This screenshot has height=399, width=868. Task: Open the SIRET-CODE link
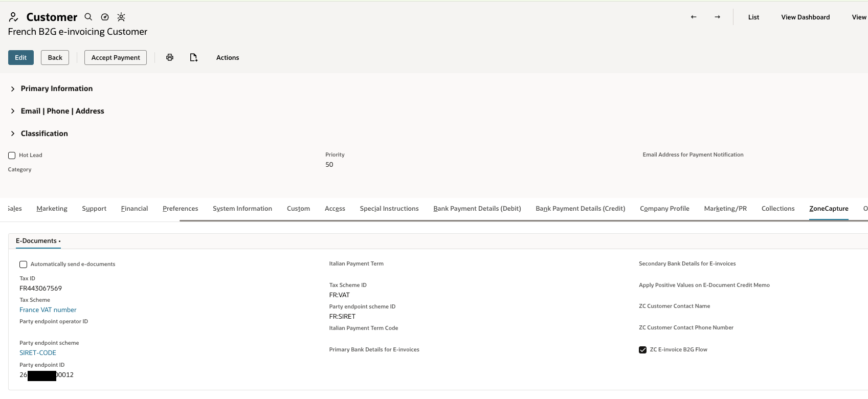click(x=38, y=353)
